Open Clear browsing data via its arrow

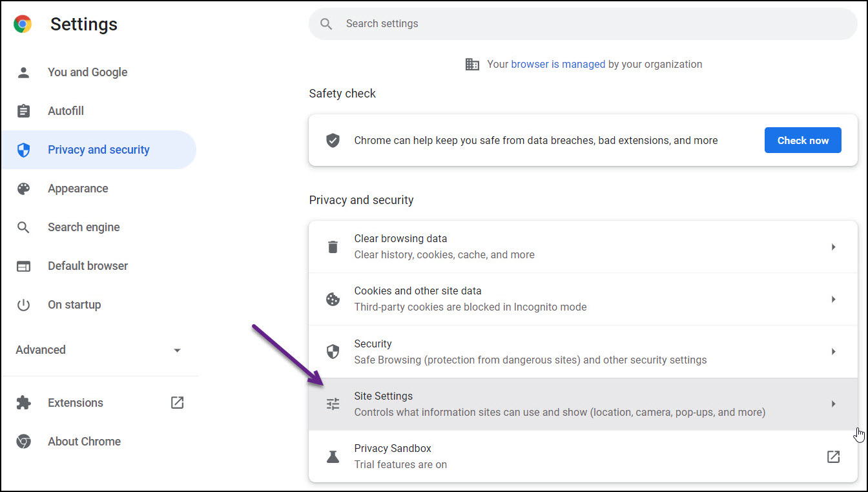833,247
